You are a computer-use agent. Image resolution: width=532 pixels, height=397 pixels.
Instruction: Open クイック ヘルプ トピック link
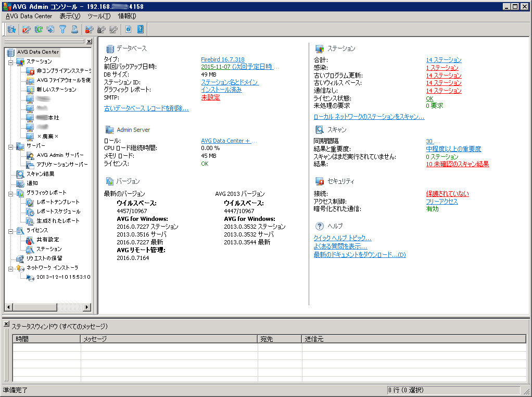343,238
